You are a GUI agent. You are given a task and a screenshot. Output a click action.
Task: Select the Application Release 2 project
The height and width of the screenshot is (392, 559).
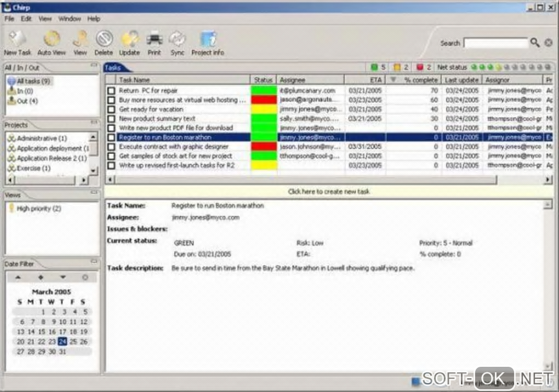pos(47,158)
